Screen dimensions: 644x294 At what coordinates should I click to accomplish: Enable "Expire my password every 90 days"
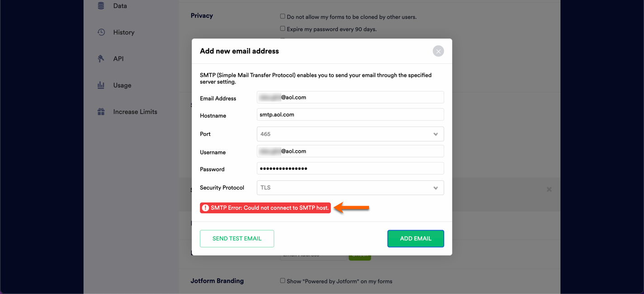point(283,29)
